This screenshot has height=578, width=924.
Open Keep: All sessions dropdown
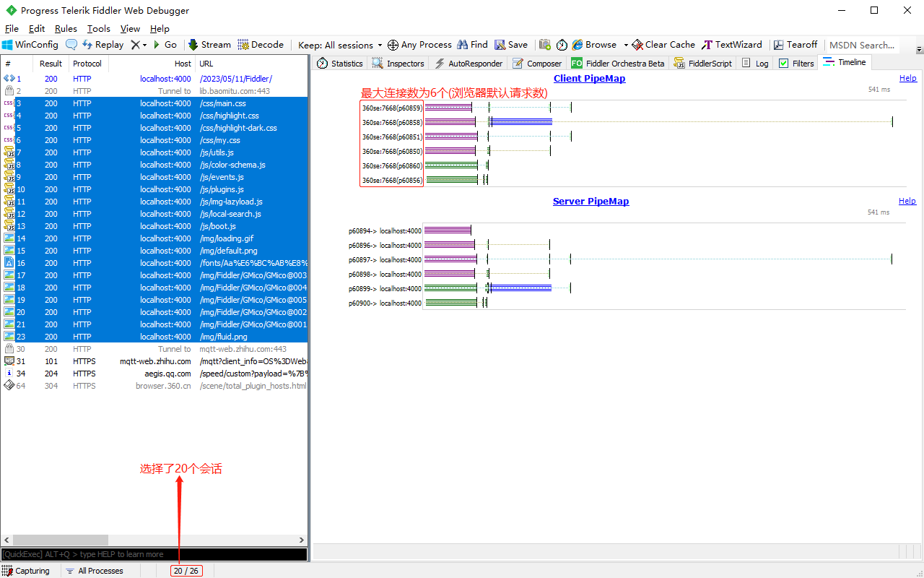pos(340,45)
